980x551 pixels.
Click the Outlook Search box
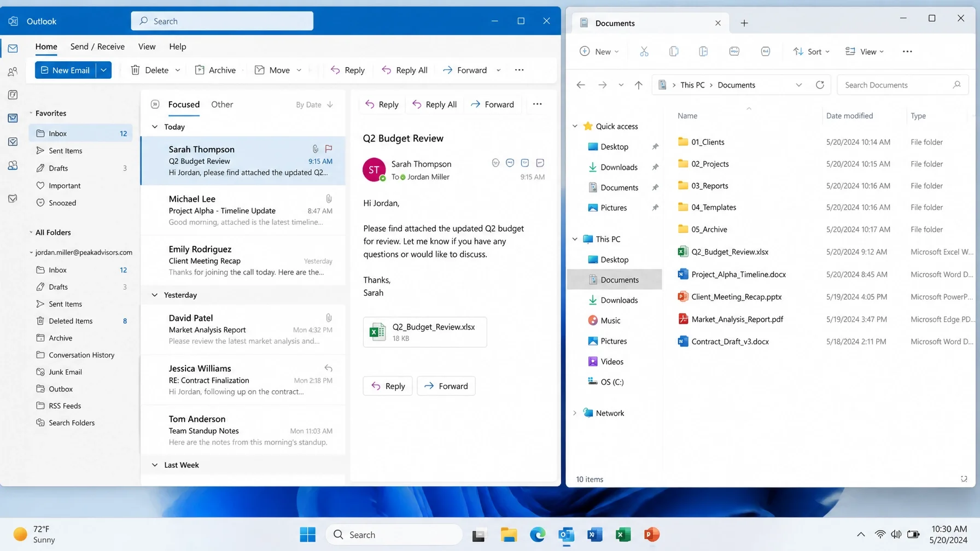coord(222,21)
